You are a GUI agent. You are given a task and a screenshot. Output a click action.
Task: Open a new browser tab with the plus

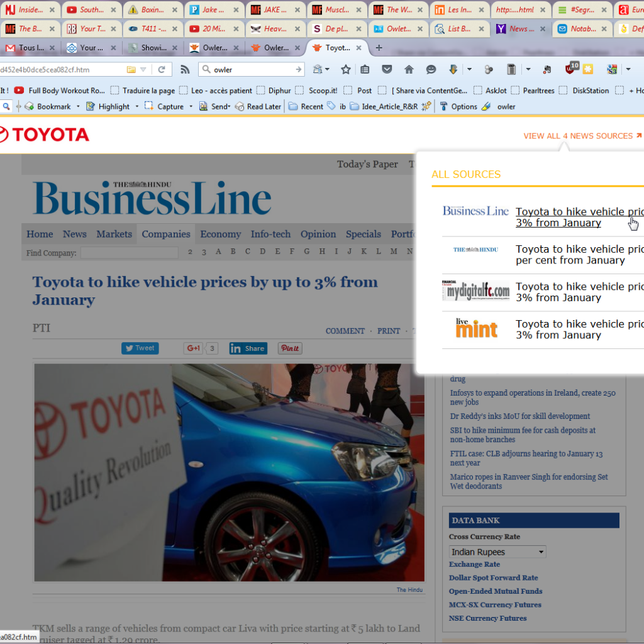(x=379, y=48)
